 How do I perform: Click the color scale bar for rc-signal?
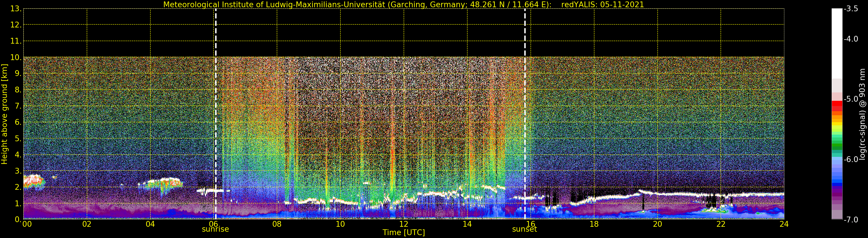click(837, 114)
